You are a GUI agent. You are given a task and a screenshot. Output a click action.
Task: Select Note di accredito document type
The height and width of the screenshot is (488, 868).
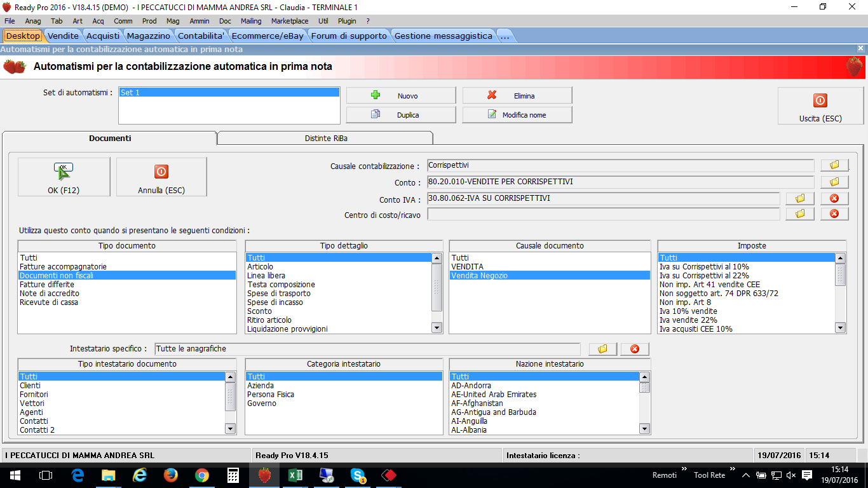click(x=127, y=294)
